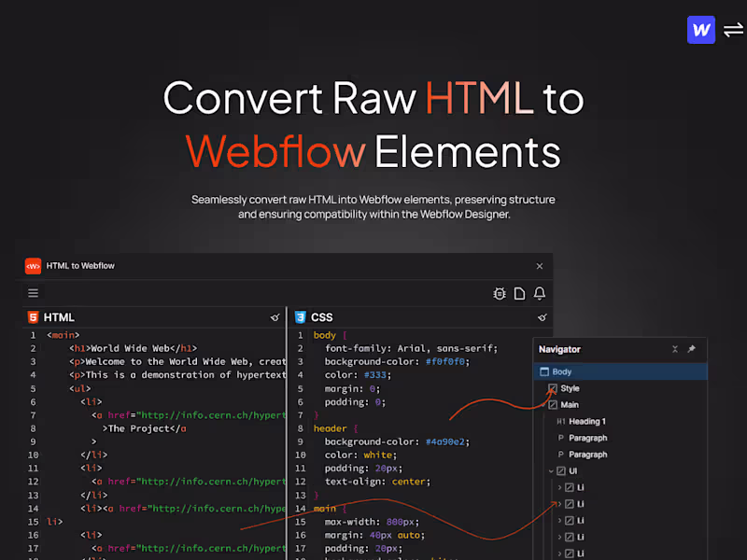Click the swap arrows icon beside Webflow logo
The image size is (747, 560).
pos(733,31)
